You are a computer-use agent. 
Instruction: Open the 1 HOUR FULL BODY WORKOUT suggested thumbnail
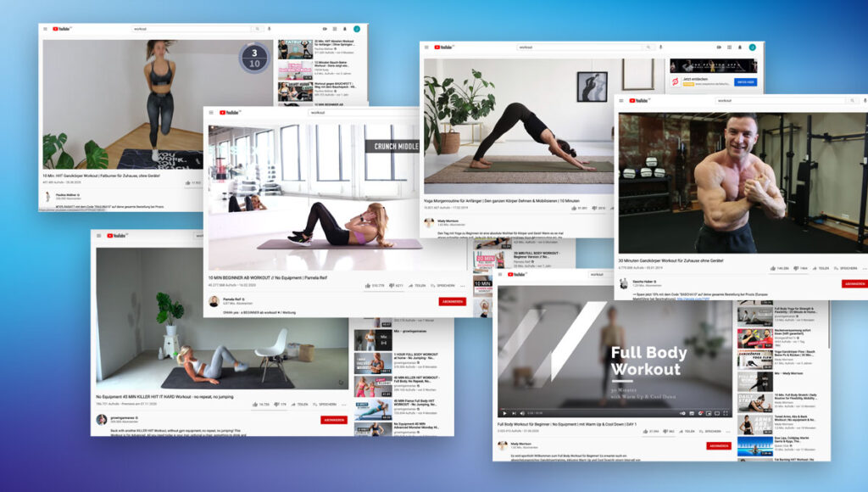coord(373,363)
